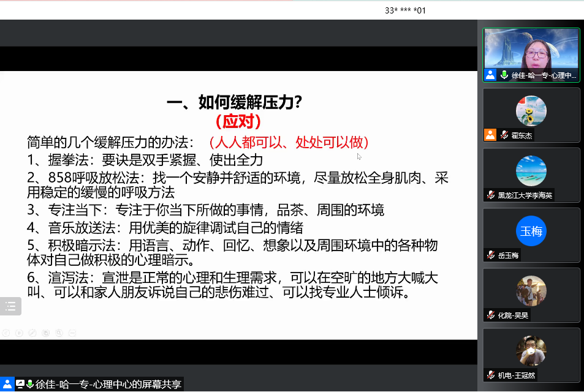The image size is (584, 392).
Task: Click muted mic icon beside 化院-吴昊
Action: [x=491, y=315]
